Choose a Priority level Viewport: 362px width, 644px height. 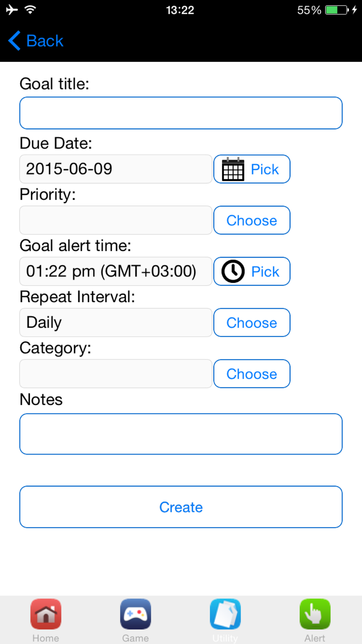[252, 220]
